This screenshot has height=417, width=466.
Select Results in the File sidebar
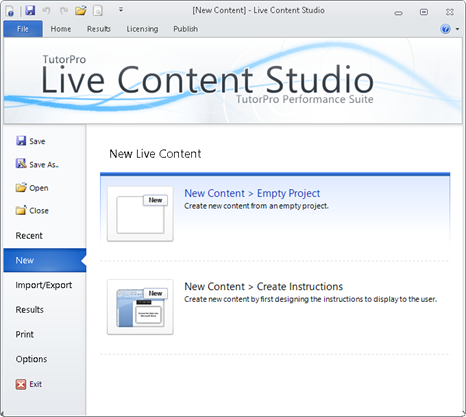[x=29, y=310]
